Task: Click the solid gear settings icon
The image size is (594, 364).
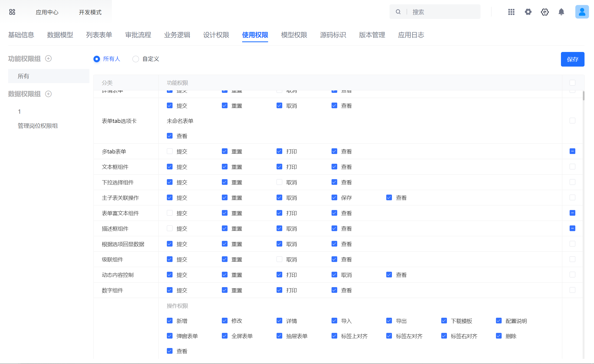Action: tap(528, 12)
